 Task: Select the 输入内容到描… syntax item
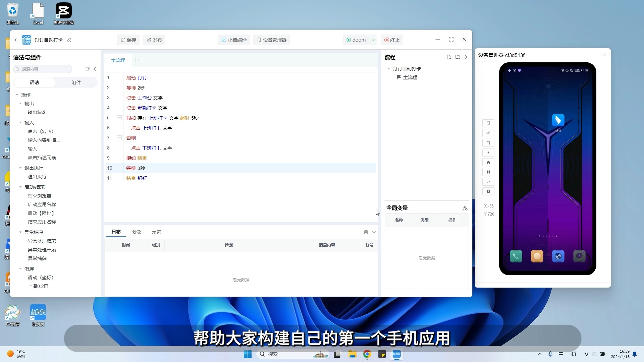pyautogui.click(x=44, y=140)
